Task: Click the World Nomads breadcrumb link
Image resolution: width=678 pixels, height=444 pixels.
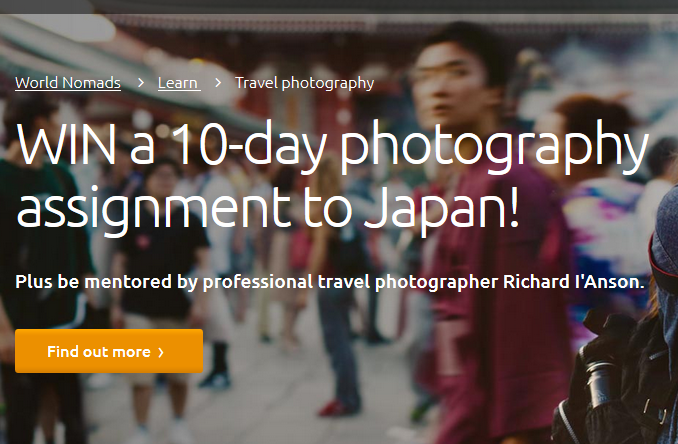Action: (68, 83)
